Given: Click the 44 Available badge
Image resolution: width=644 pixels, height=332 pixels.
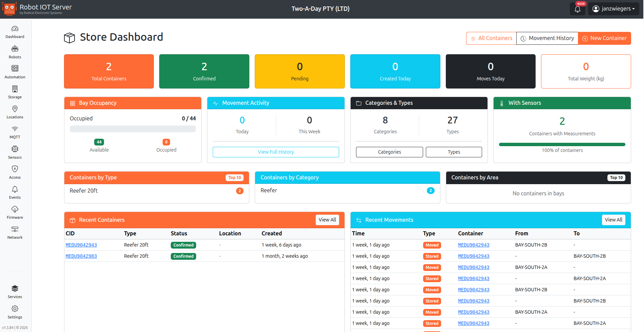Looking at the screenshot, I should click(x=99, y=142).
